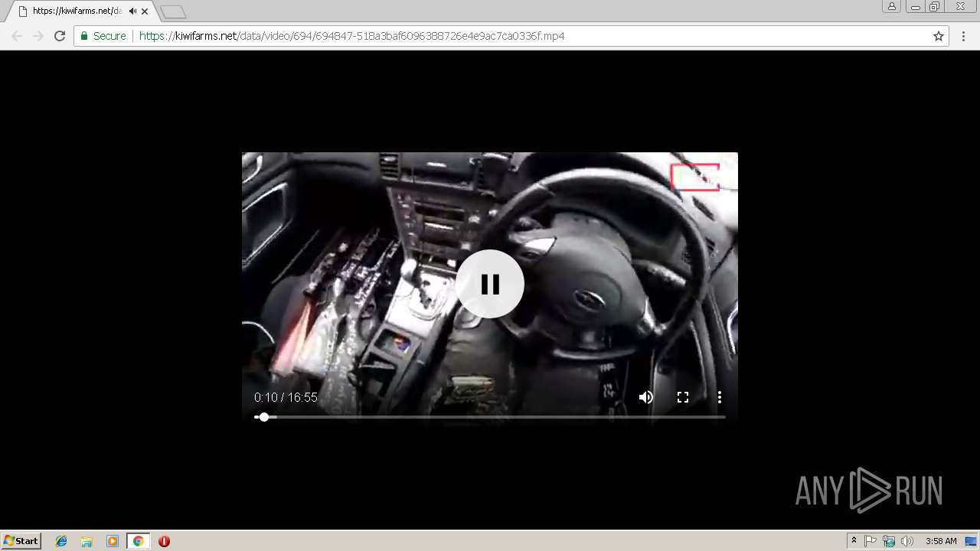Open Windows Media Player from taskbar
Viewport: 980px width, 551px height.
(113, 541)
